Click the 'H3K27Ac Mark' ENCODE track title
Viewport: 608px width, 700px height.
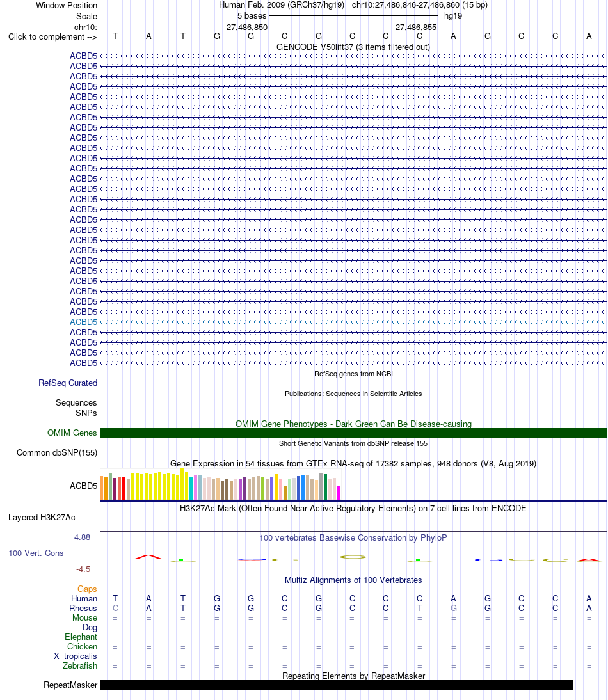click(x=353, y=508)
